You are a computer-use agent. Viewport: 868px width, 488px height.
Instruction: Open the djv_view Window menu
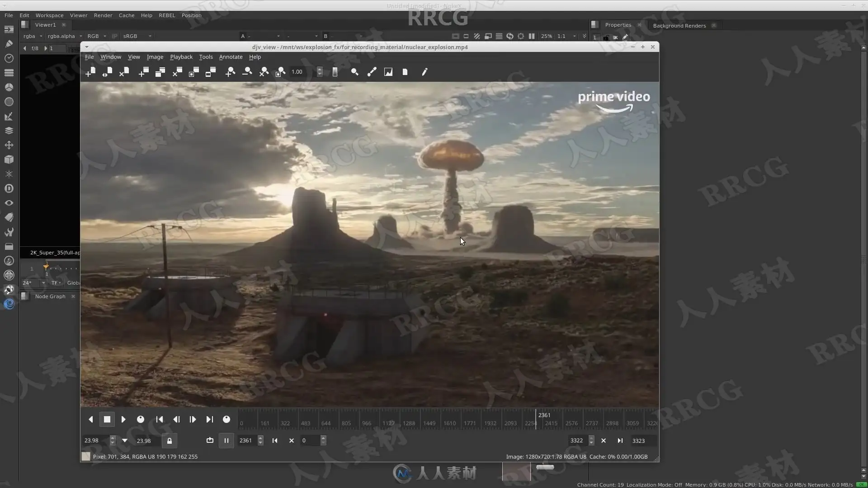(111, 57)
